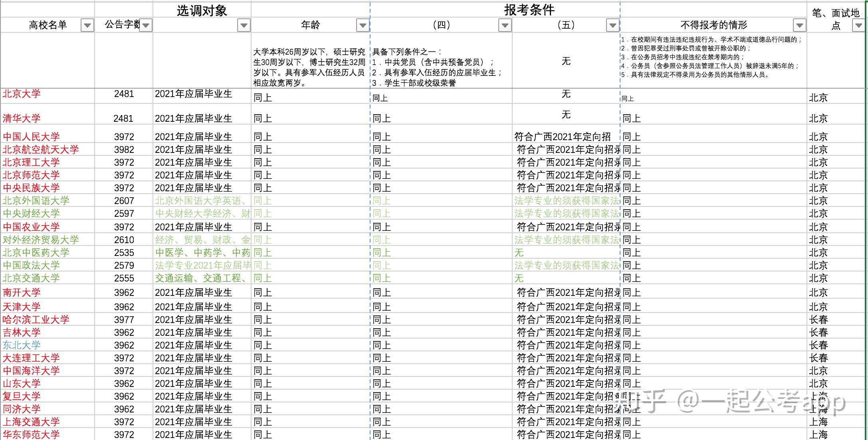Click 长春 in the 哈尔滨工业大学 row

(x=818, y=319)
